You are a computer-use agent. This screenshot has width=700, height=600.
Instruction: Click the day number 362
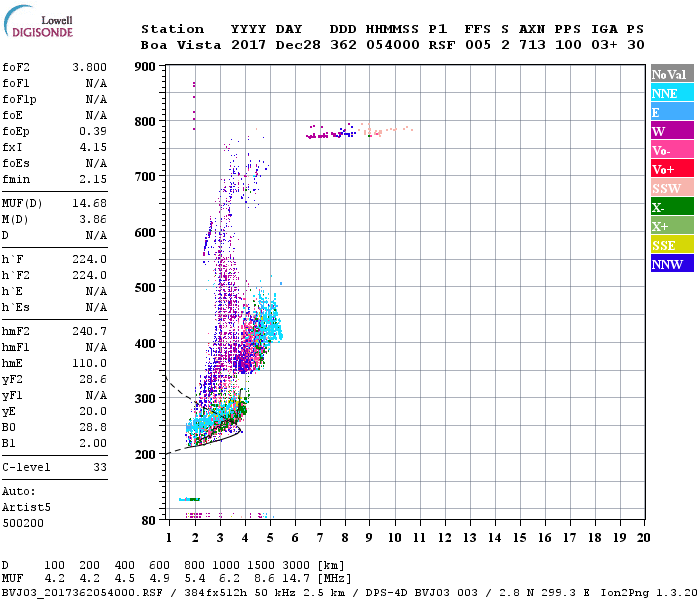(x=343, y=45)
